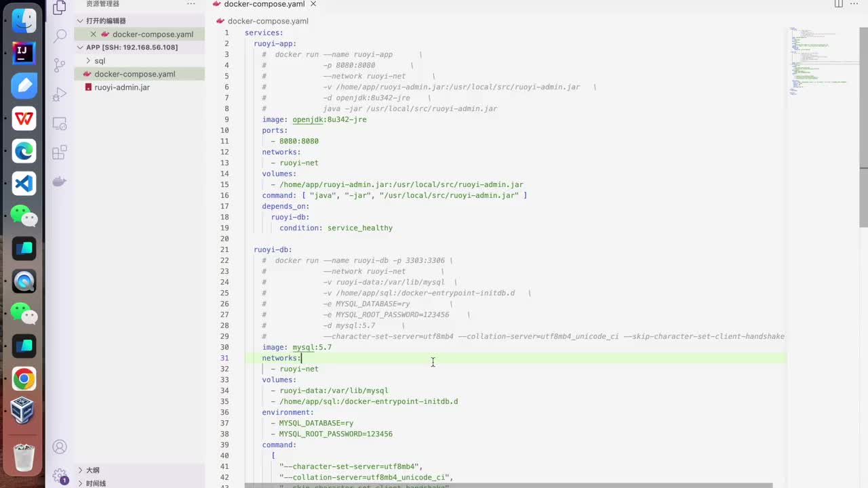Select line number 1 in the gutter
This screenshot has height=488, width=868.
[226, 33]
